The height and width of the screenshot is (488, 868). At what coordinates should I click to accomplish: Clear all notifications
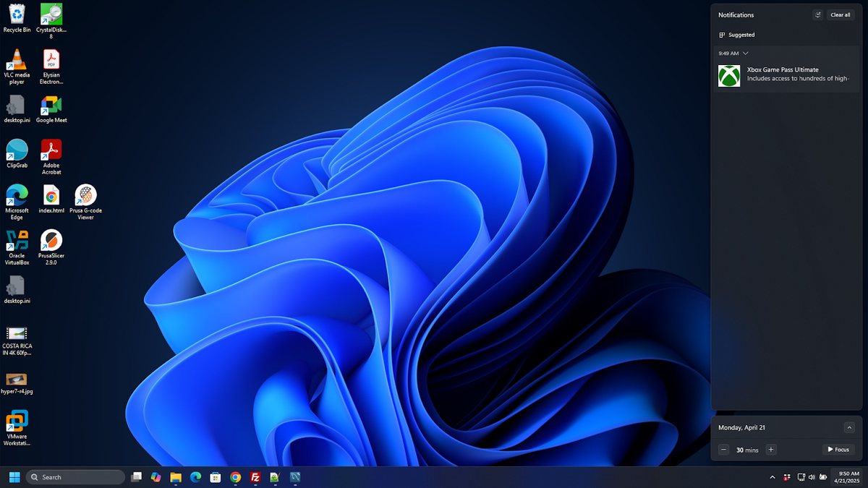tap(841, 14)
